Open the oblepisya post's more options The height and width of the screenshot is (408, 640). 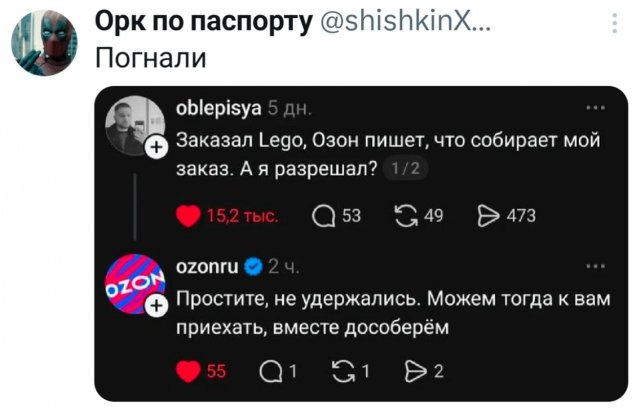click(x=596, y=108)
